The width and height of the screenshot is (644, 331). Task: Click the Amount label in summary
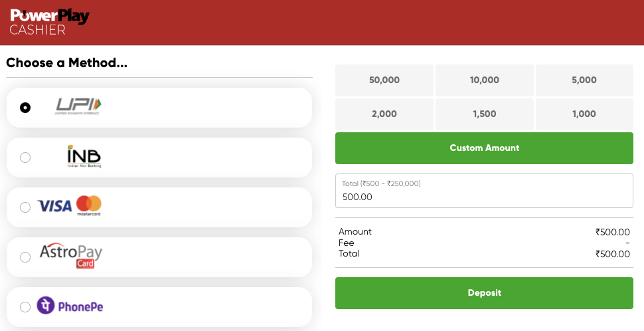click(x=355, y=231)
